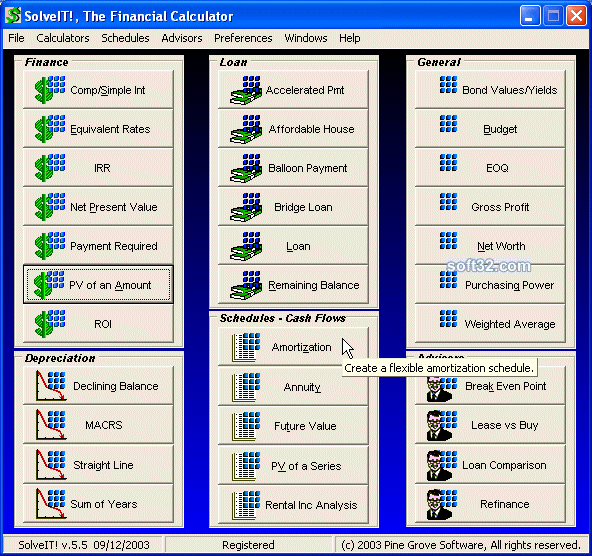Open the Advisors menu
Screen dimensions: 592x556
click(x=182, y=38)
